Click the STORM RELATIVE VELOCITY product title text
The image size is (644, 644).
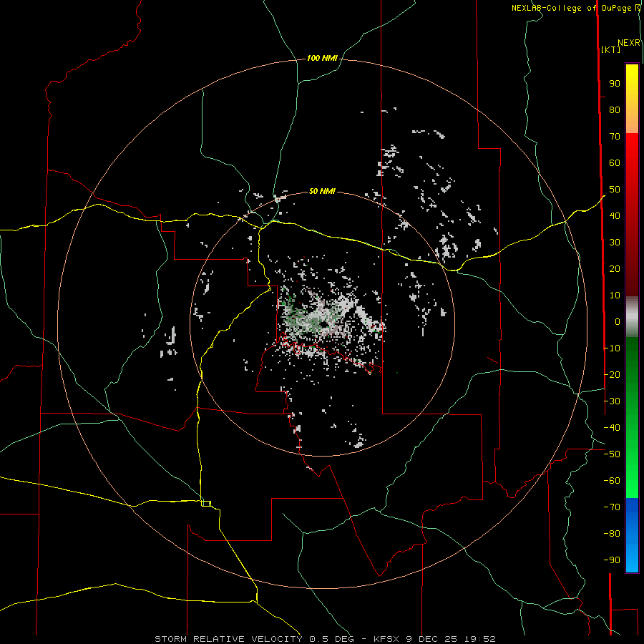pos(228,639)
